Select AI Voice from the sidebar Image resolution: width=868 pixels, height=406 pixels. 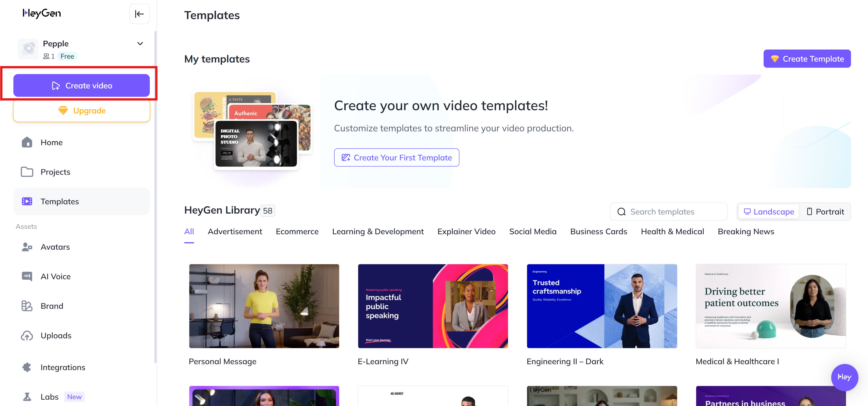[x=56, y=276]
